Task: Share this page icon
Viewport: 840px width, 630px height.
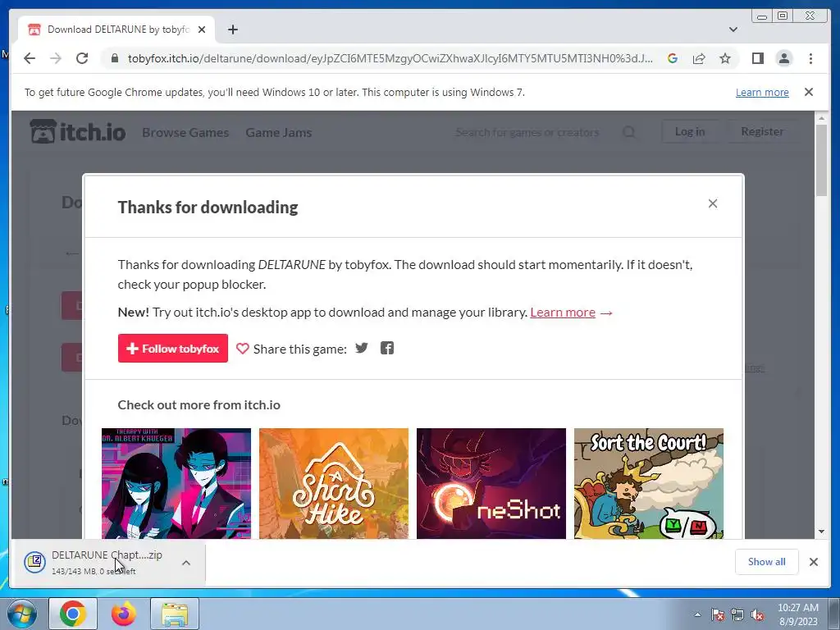Action: [699, 58]
